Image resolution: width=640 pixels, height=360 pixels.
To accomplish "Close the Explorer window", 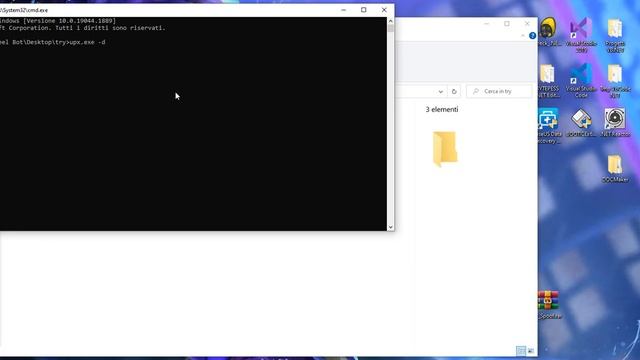I will [x=527, y=24].
